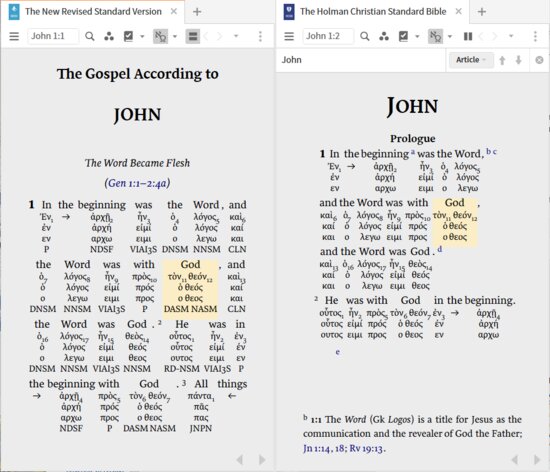Open the search icon in Holman toolbar
Viewport: 550px width, 472px height.
(x=365, y=36)
